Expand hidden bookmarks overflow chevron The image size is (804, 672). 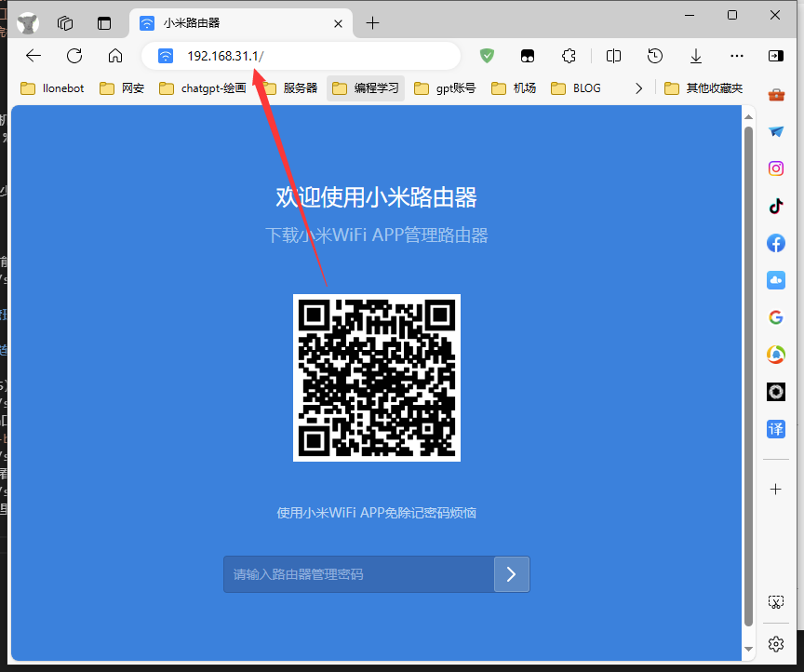click(x=638, y=88)
